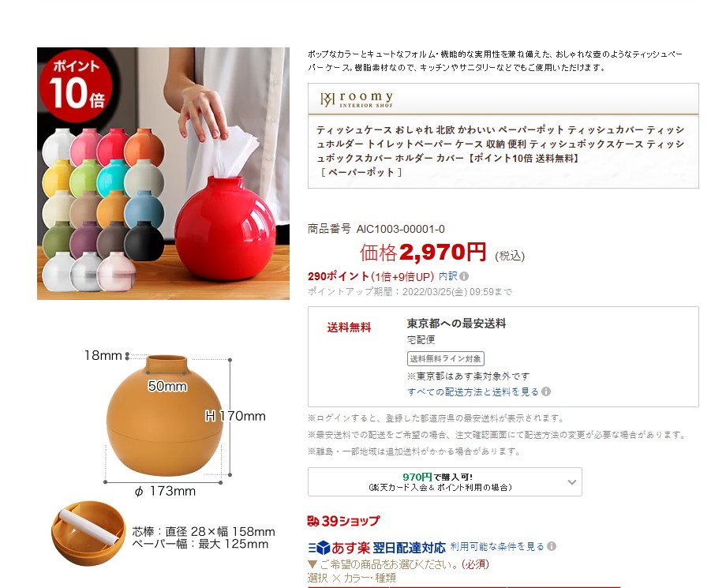Click the turquoise pot color sample

click(x=114, y=178)
